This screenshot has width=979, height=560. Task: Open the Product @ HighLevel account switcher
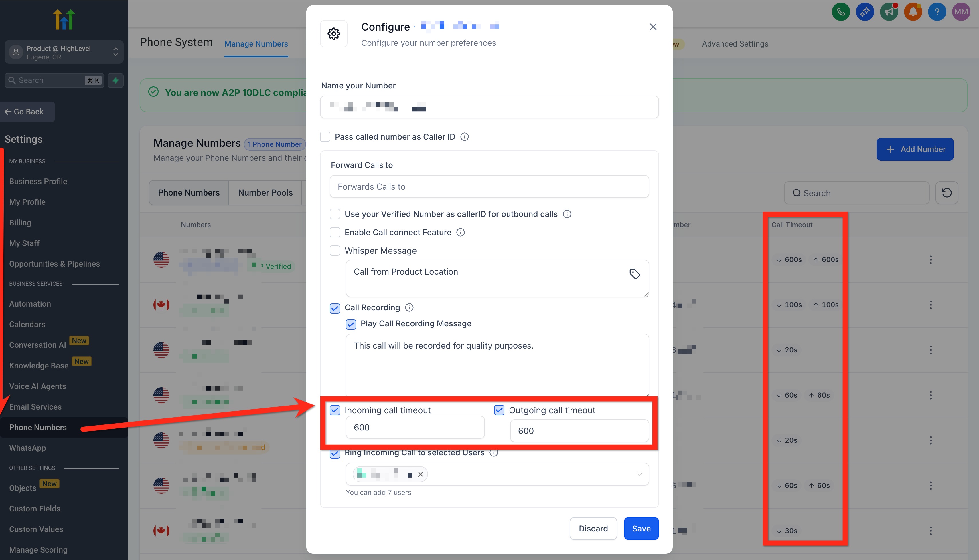[64, 52]
